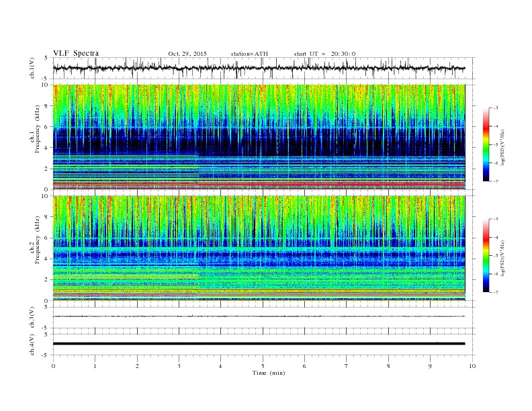Viewport: 532px width, 411px height.
Task: Click ch.1 'Frequency (kHz)' axis label
Action: click(38, 129)
